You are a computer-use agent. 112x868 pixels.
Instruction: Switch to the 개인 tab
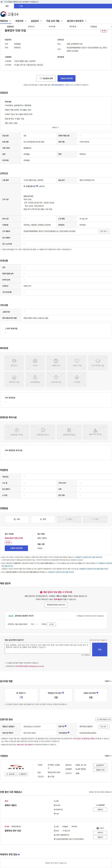7,6
